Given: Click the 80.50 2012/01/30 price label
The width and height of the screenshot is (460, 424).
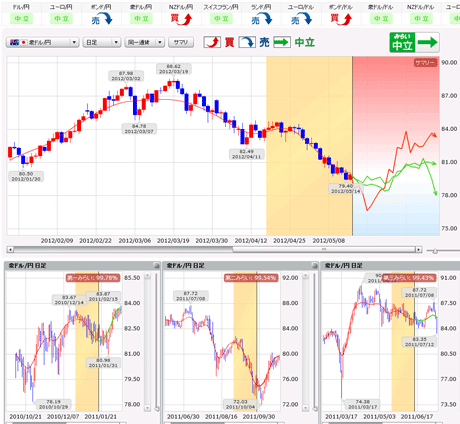Looking at the screenshot, I should (x=26, y=176).
